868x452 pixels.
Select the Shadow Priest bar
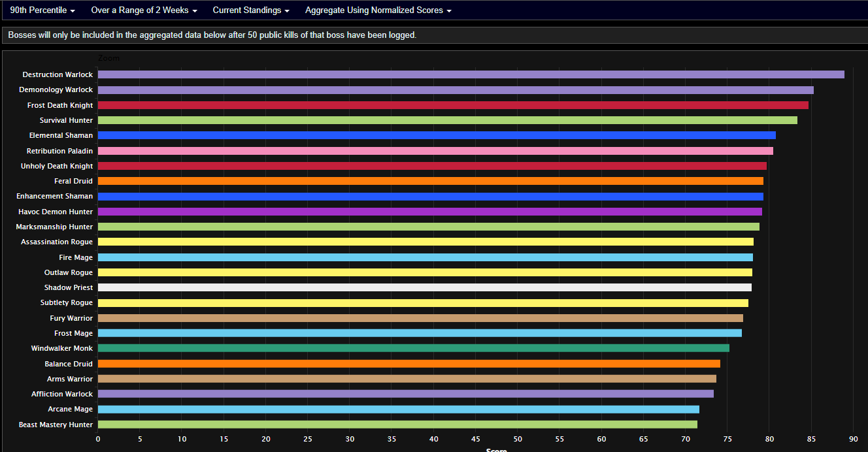(425, 287)
